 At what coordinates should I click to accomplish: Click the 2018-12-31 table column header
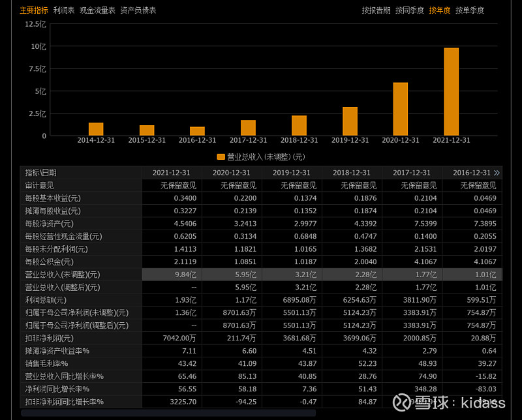(352, 173)
